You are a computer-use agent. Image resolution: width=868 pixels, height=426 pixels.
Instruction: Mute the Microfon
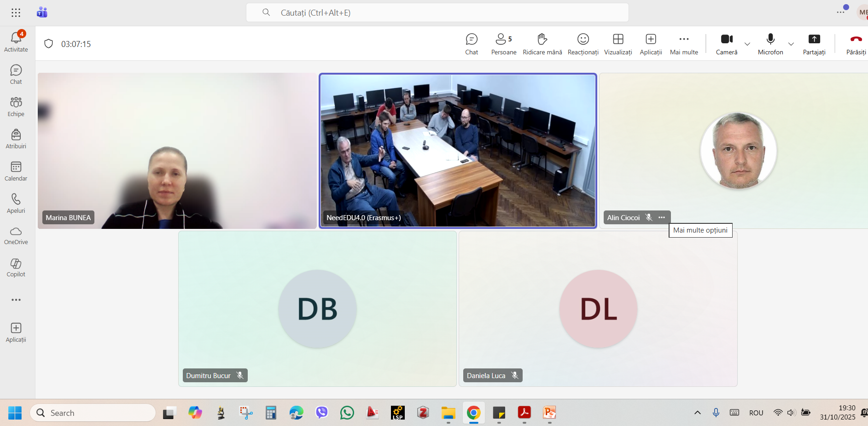tap(770, 44)
